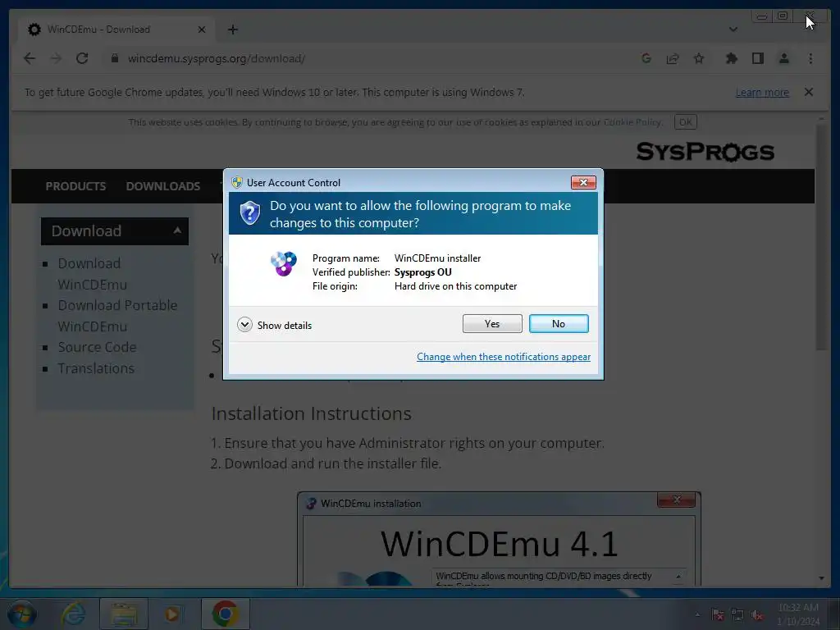The image size is (840, 630).
Task: Click the Google icon in the address bar
Action: click(x=646, y=58)
